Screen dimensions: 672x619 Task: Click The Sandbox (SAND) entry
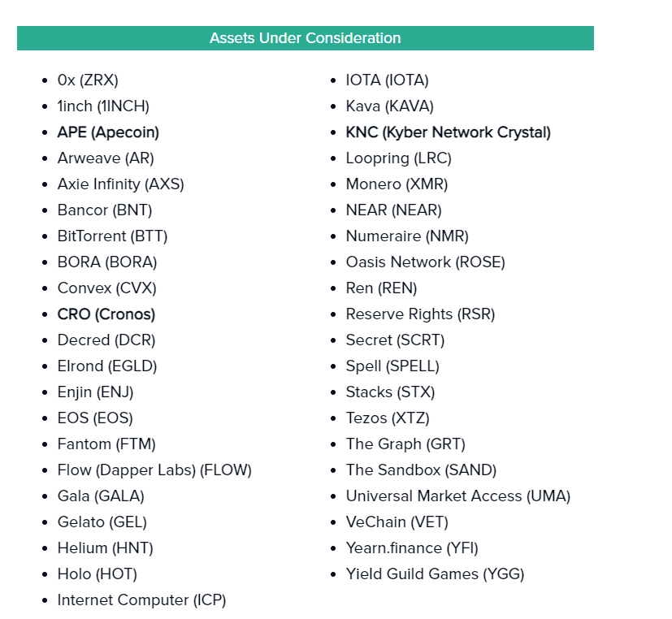coord(421,470)
